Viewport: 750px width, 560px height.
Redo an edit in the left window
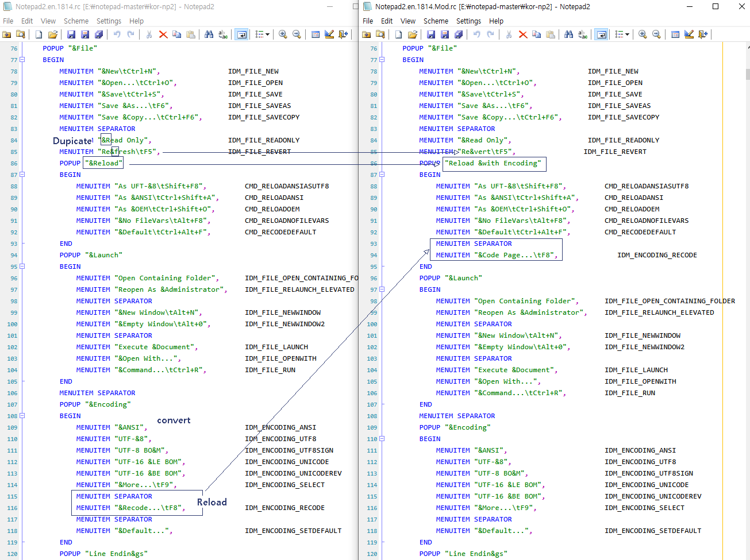[130, 34]
